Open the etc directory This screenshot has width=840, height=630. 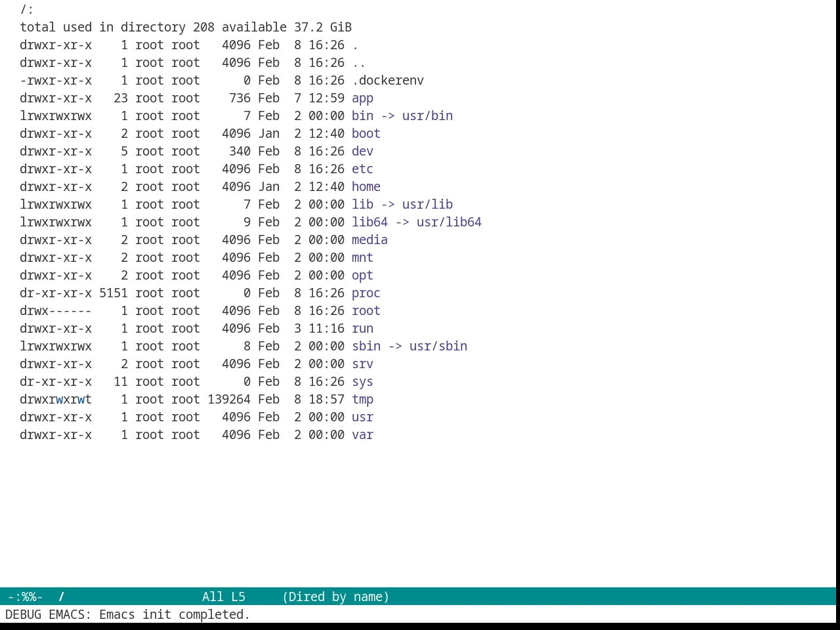pyautogui.click(x=362, y=169)
